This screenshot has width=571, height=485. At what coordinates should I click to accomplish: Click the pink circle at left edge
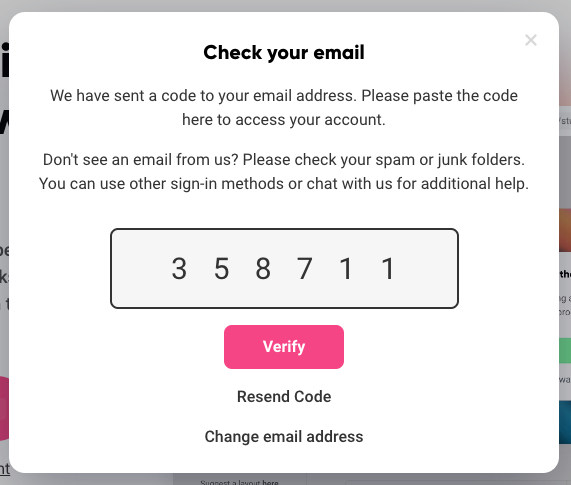tap(4, 409)
